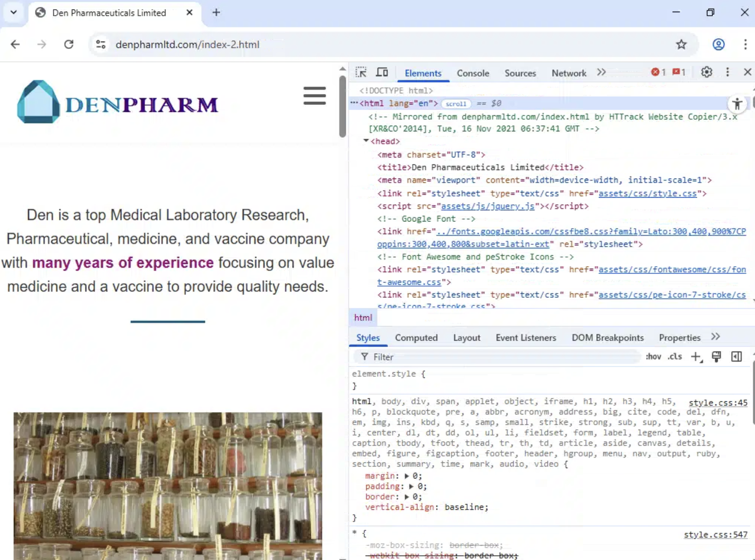755x560 pixels.
Task: Go back in browser history
Action: pyautogui.click(x=15, y=44)
